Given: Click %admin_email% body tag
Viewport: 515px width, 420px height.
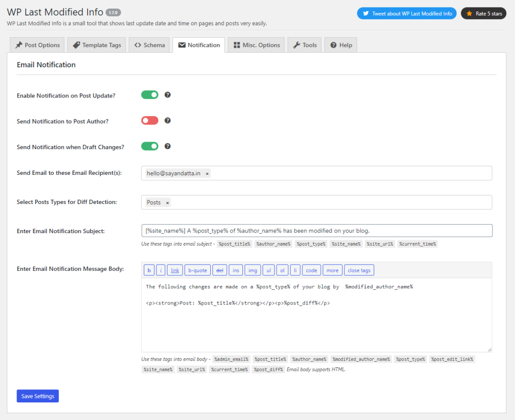Looking at the screenshot, I should (231, 359).
